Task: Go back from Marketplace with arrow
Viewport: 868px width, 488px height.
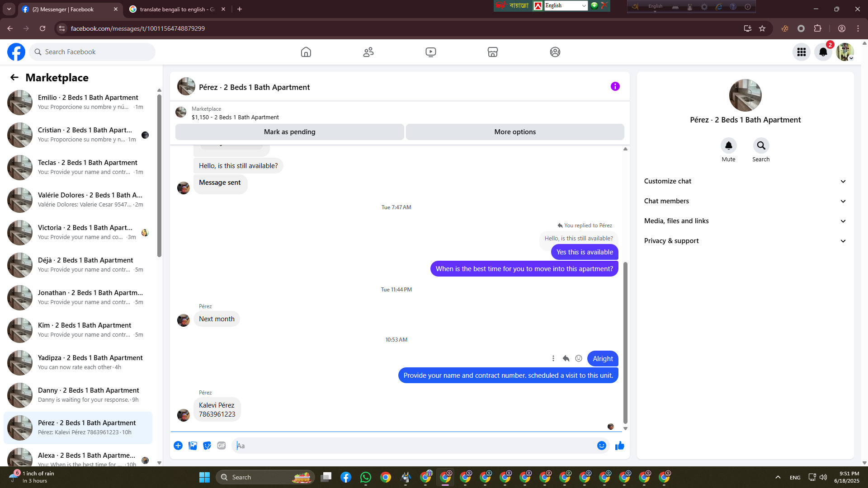Action: (14, 77)
